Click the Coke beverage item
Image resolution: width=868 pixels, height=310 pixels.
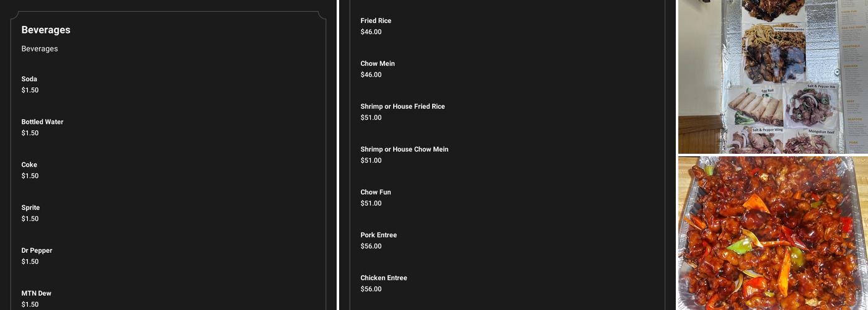point(29,165)
